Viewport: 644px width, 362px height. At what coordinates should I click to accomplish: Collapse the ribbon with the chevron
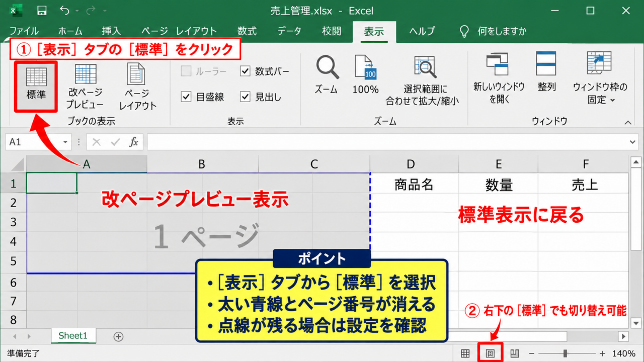point(628,122)
